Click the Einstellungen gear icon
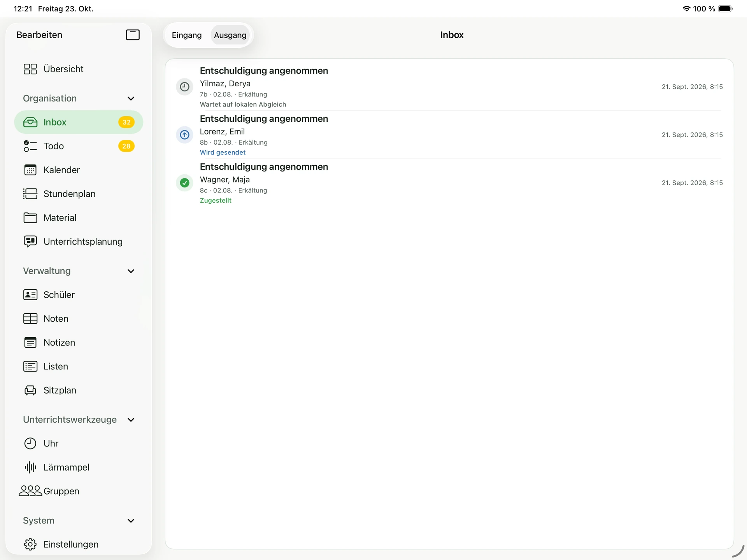The height and width of the screenshot is (560, 747). coord(30,544)
